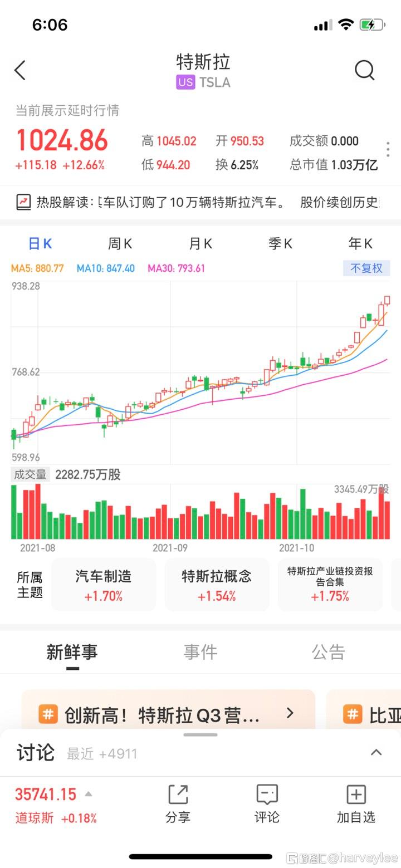The image size is (401, 868).
Task: Tap the 所属主题 section label
Action: [x=30, y=585]
